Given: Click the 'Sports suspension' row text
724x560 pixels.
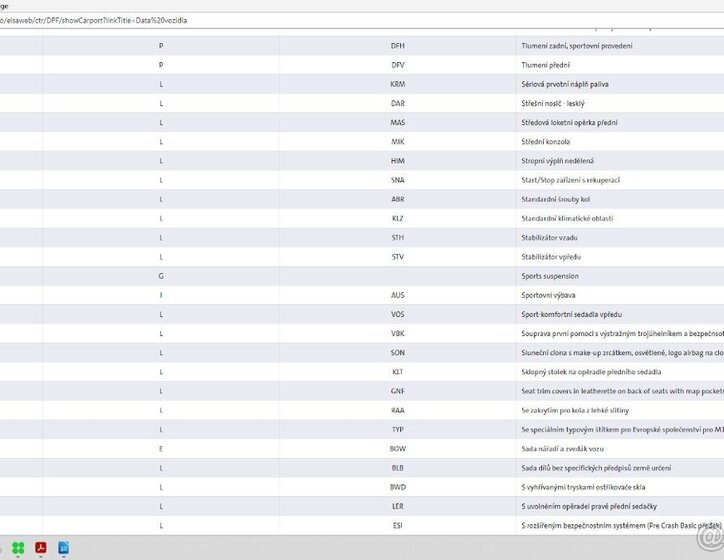Looking at the screenshot, I should pos(550,276).
